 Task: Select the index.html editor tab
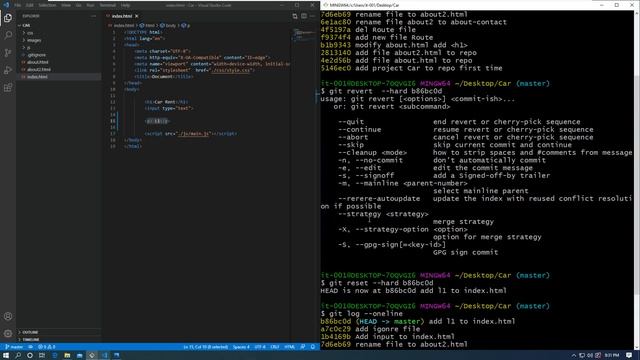(x=122, y=16)
